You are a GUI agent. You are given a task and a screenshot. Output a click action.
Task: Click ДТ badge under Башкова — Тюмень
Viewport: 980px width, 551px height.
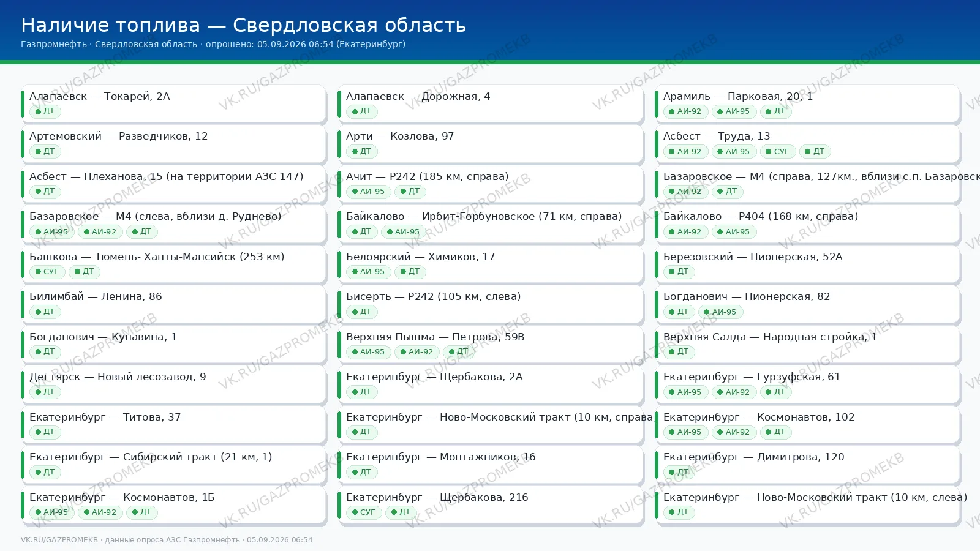tap(85, 272)
